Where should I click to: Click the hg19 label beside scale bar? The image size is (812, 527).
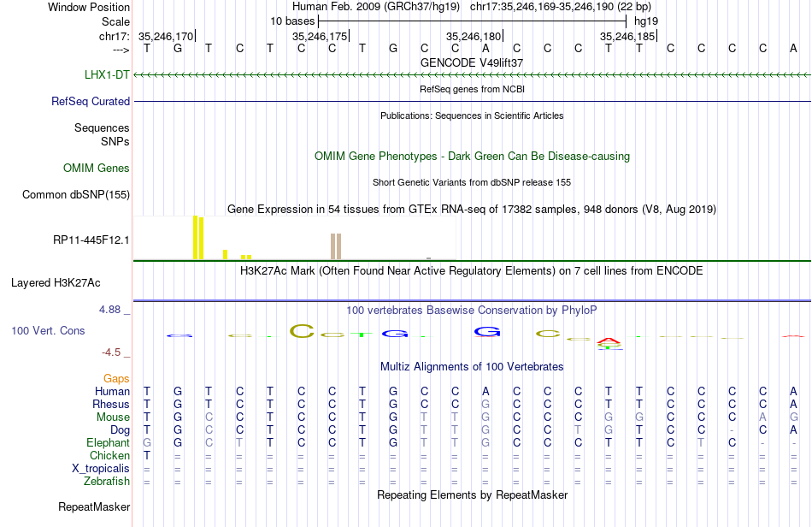tap(646, 21)
